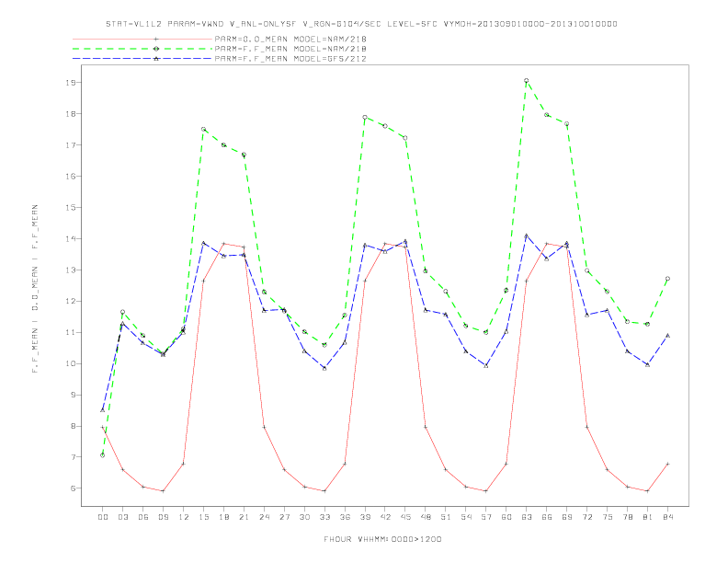The height and width of the screenshot is (563, 728).
Task: Click the y-axis tick label 19
Action: [x=71, y=83]
